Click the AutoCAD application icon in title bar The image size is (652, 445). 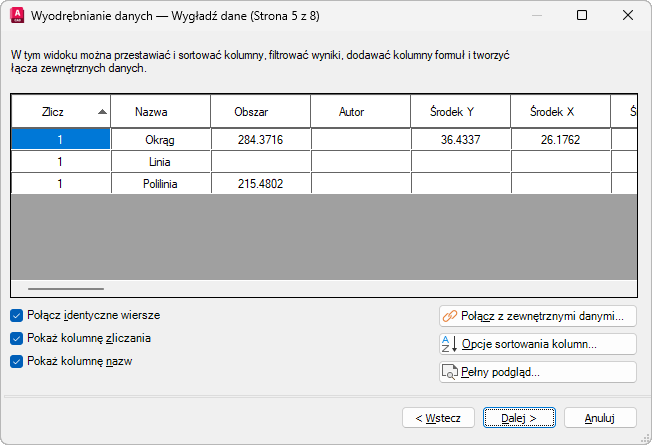tap(16, 15)
